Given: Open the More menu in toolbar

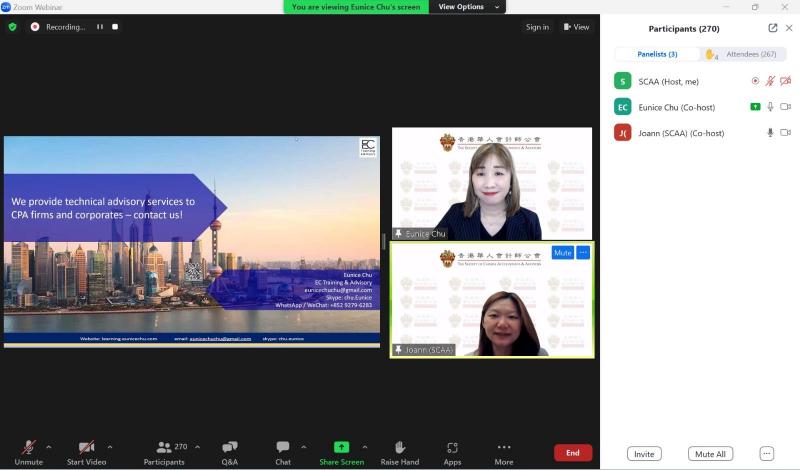Looking at the screenshot, I should point(504,453).
